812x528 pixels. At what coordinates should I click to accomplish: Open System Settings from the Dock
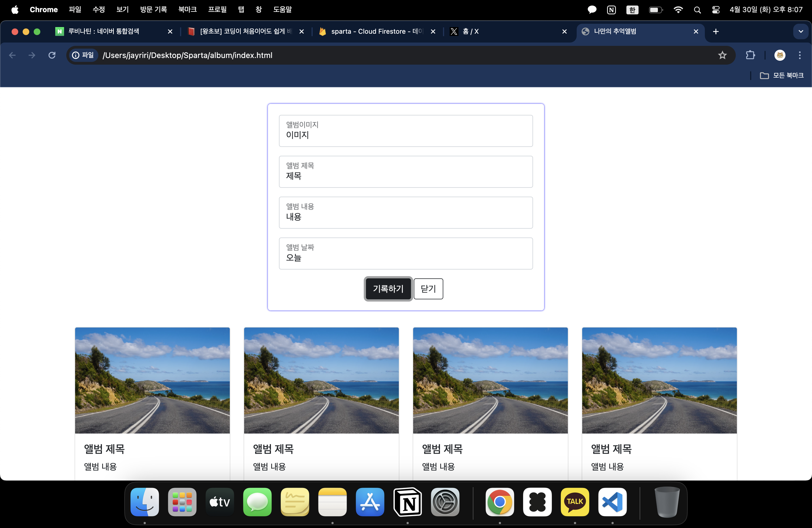[445, 502]
